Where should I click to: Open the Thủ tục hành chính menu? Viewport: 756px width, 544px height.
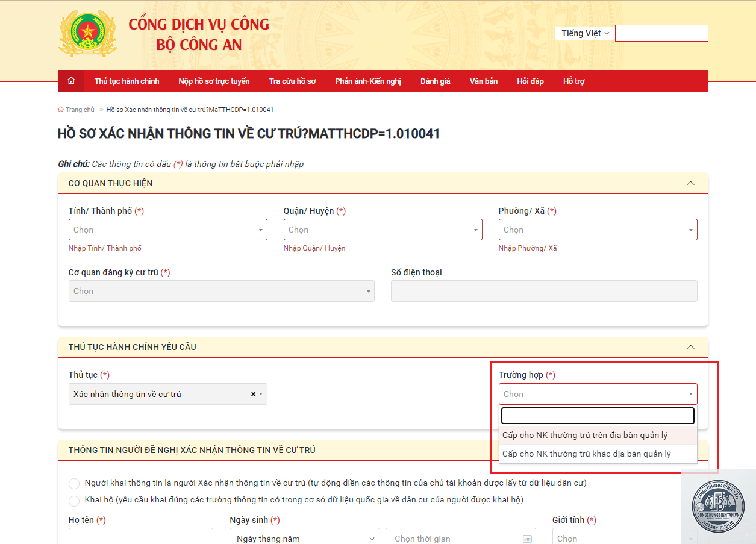click(x=127, y=81)
